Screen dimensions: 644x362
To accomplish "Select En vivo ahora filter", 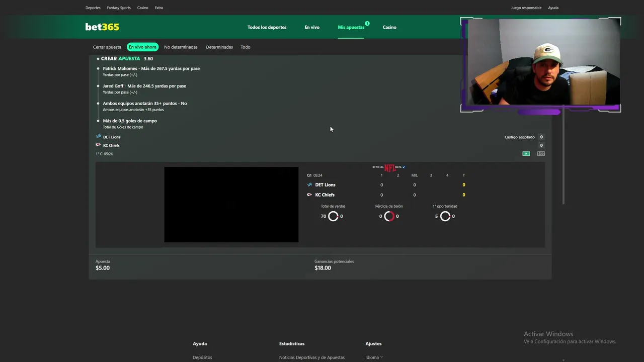I will [142, 47].
